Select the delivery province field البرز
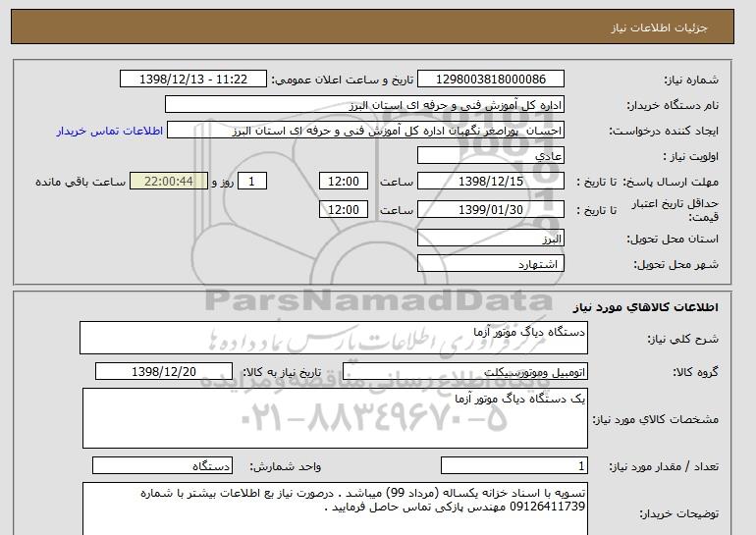 [490, 239]
